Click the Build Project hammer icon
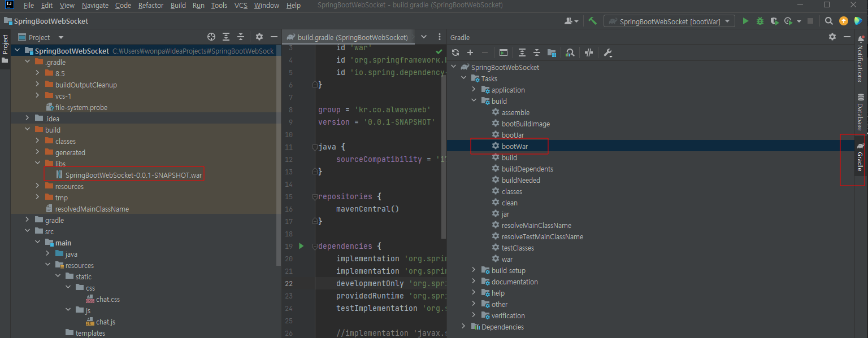This screenshot has height=338, width=868. click(x=592, y=21)
